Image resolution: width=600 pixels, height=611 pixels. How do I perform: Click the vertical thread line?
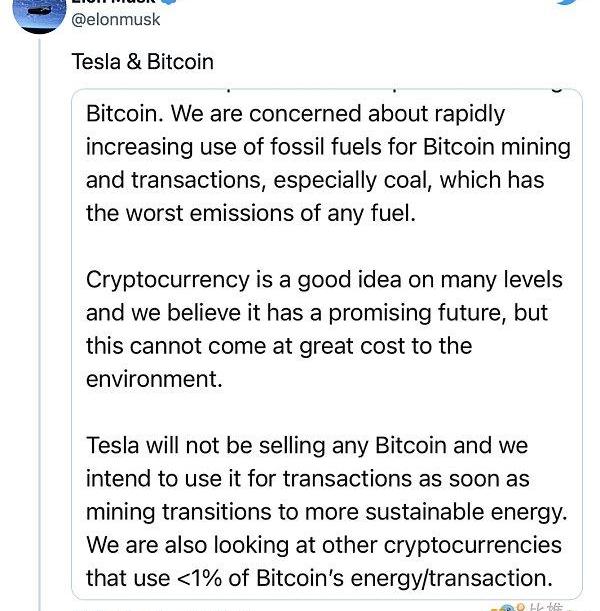[40, 324]
